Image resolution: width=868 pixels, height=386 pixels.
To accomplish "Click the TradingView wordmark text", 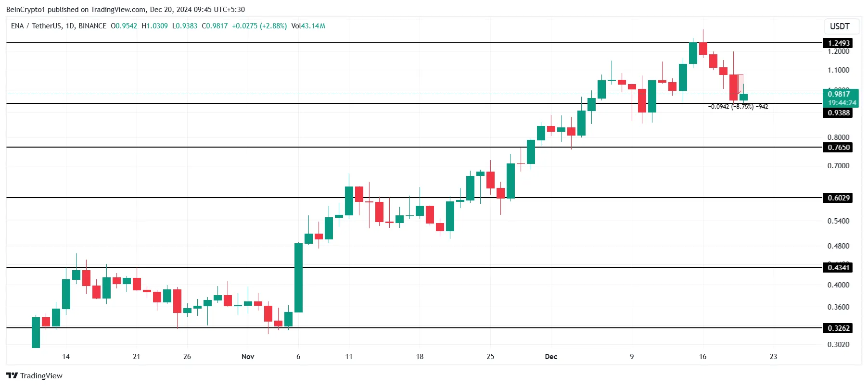I will pos(41,376).
